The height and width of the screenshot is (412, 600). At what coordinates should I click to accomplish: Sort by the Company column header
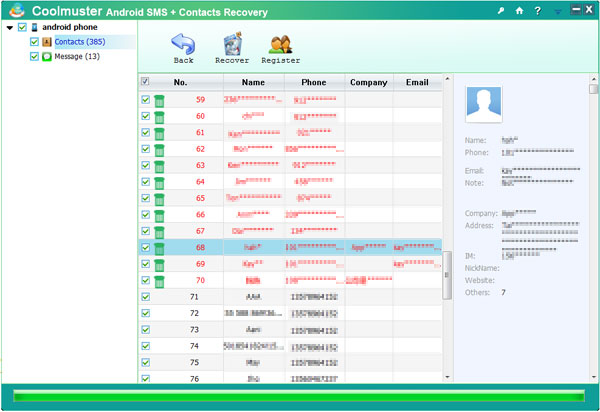point(368,82)
